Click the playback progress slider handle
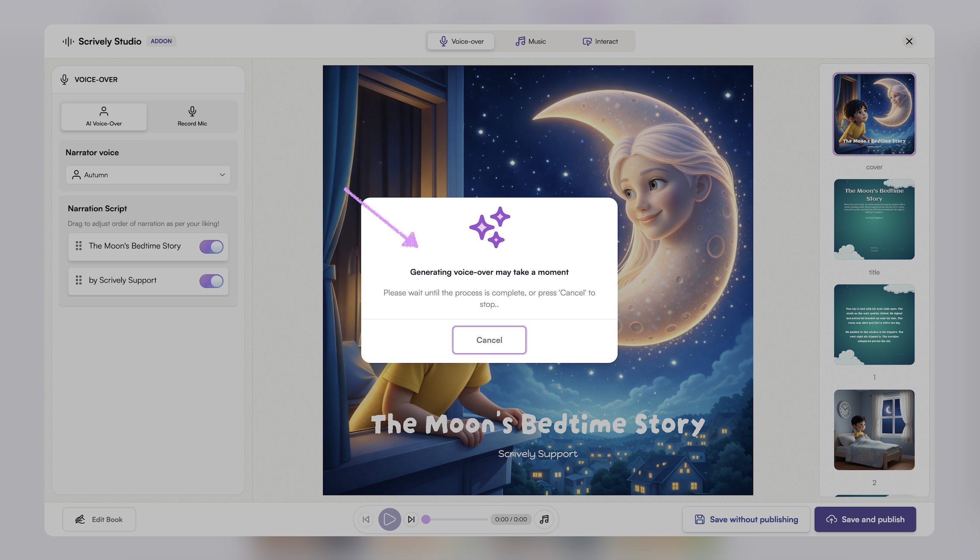The image size is (980, 560). tap(426, 519)
